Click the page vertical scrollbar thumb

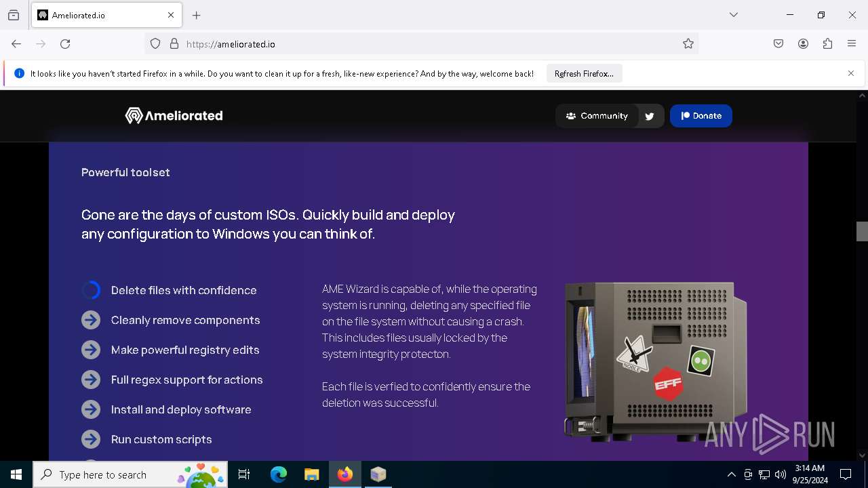pos(862,231)
